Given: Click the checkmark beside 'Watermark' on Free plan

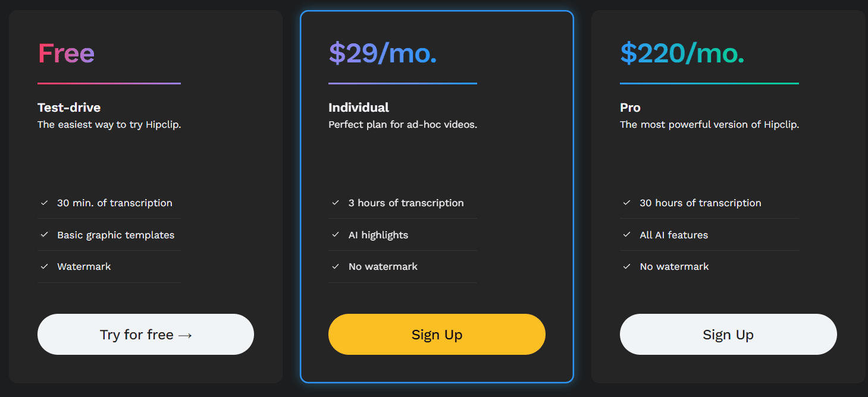Looking at the screenshot, I should [44, 266].
